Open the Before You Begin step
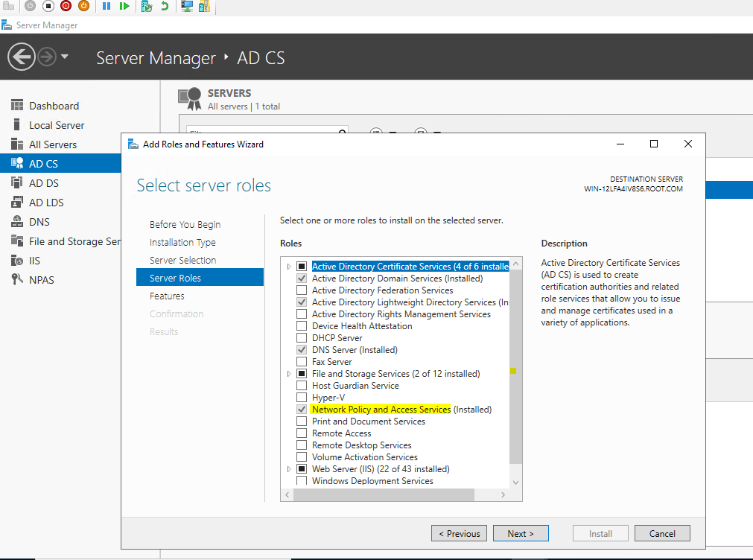 click(185, 224)
